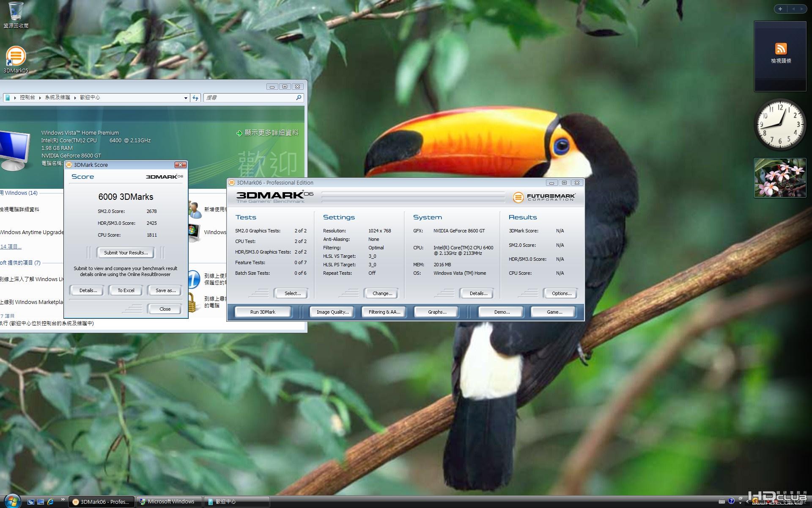Viewport: 812px width, 508px height.
Task: Expand quick launch overflow chevron
Action: (x=63, y=500)
